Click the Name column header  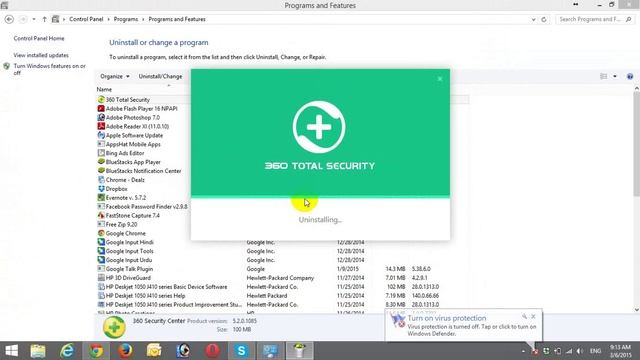(x=104, y=89)
